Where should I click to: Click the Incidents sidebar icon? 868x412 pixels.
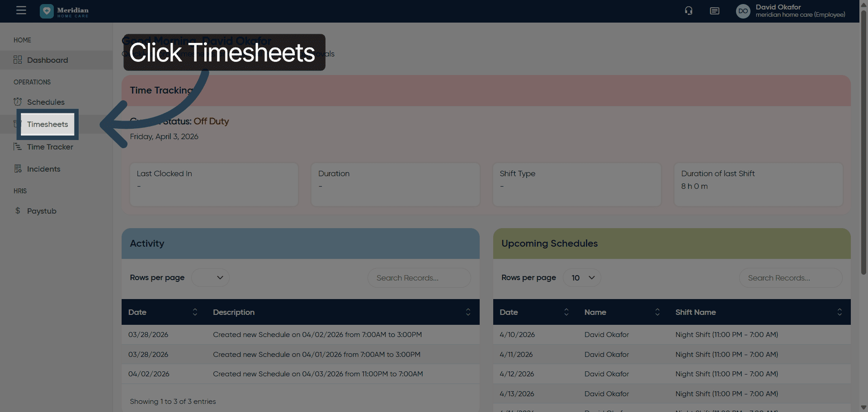[x=18, y=169]
